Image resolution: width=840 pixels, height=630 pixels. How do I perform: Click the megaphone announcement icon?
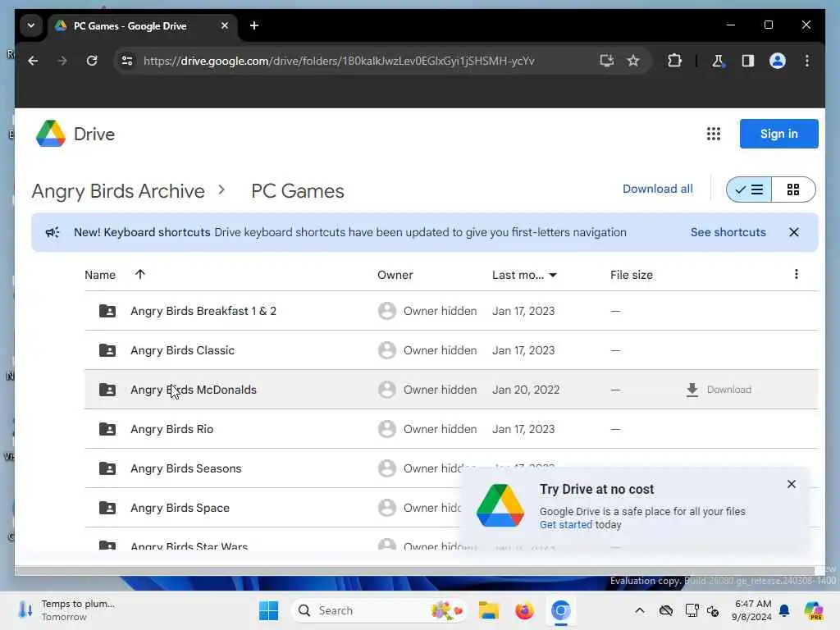click(x=52, y=232)
